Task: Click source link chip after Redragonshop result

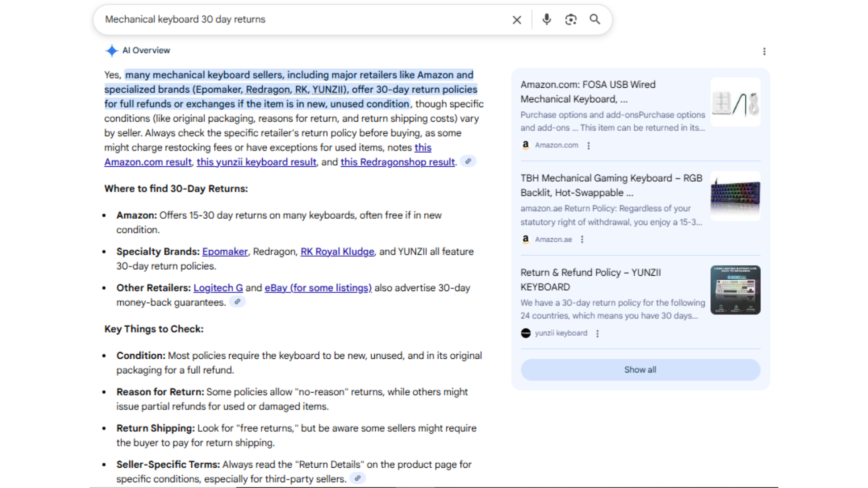Action: pos(468,161)
